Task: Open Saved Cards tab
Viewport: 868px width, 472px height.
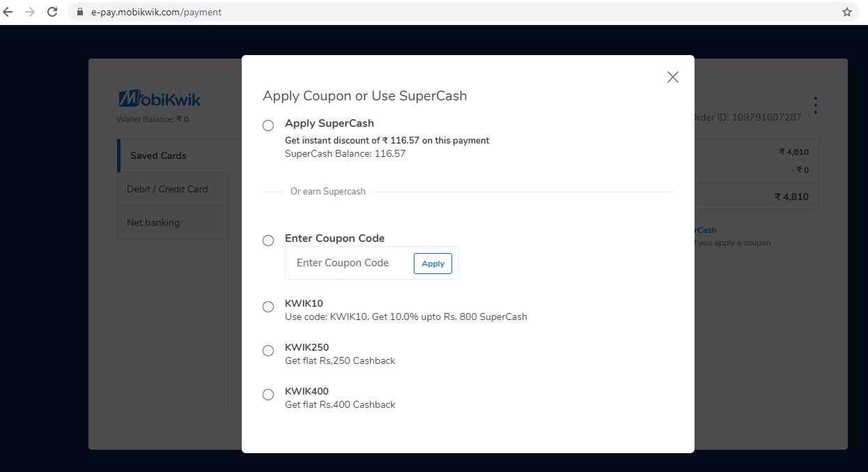Action: pos(173,155)
